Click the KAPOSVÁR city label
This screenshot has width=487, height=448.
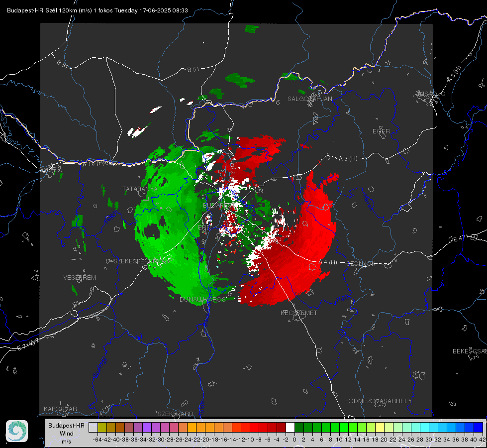point(60,409)
